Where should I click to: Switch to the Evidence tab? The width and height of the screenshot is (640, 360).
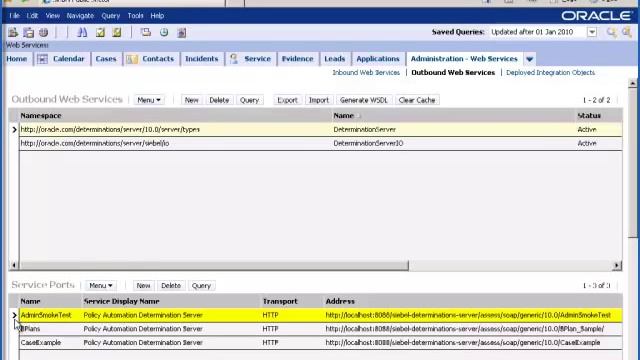[x=298, y=59]
